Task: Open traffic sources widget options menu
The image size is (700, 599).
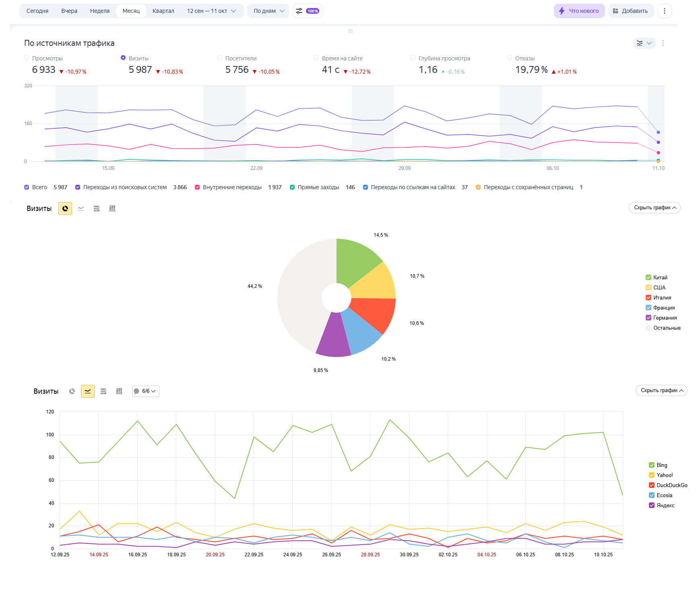Action: 663,43
